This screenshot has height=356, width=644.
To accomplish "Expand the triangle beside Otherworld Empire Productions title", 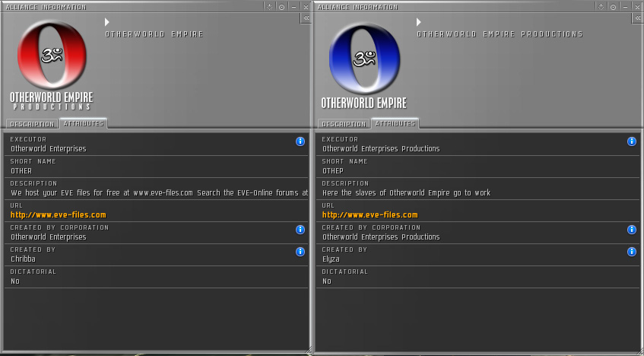I will tap(418, 22).
